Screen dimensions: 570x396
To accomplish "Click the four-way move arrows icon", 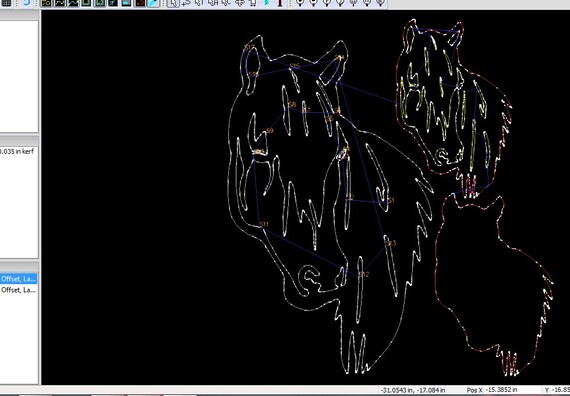I will coord(240,3).
